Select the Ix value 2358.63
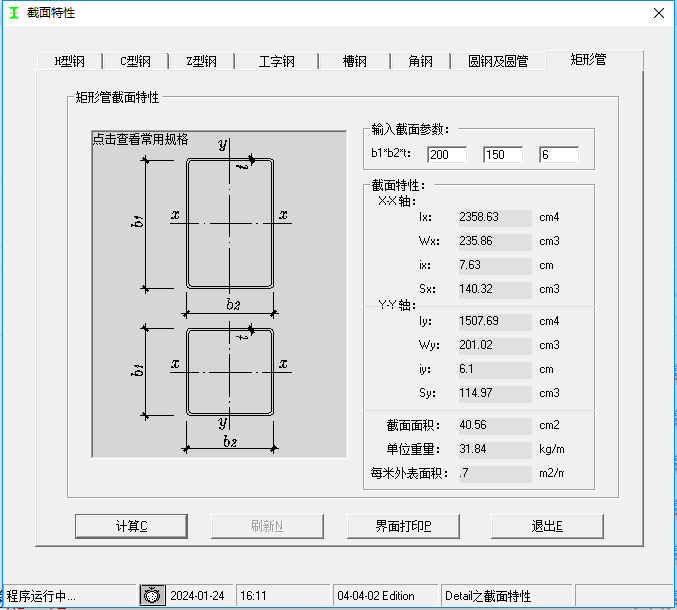This screenshot has height=610, width=677. click(495, 217)
